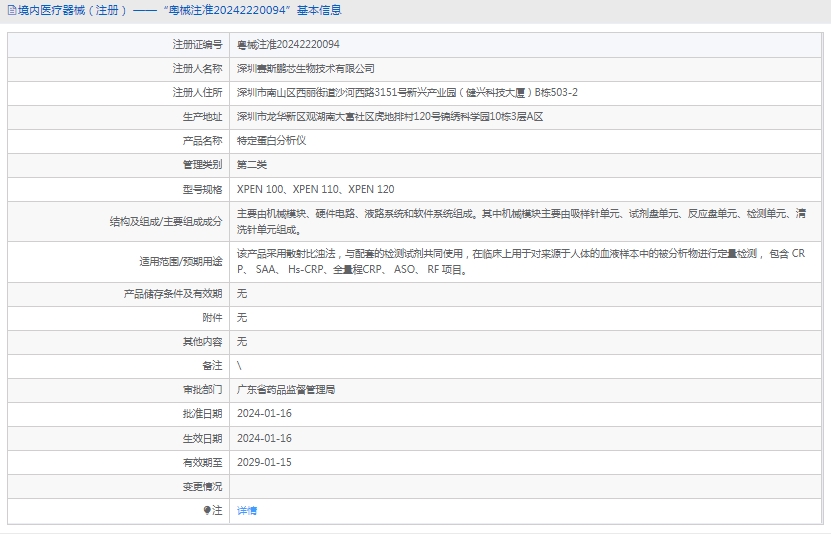The width and height of the screenshot is (831, 534).
Task: Click the product name 特定蛋白分析仪
Action: pyautogui.click(x=271, y=141)
